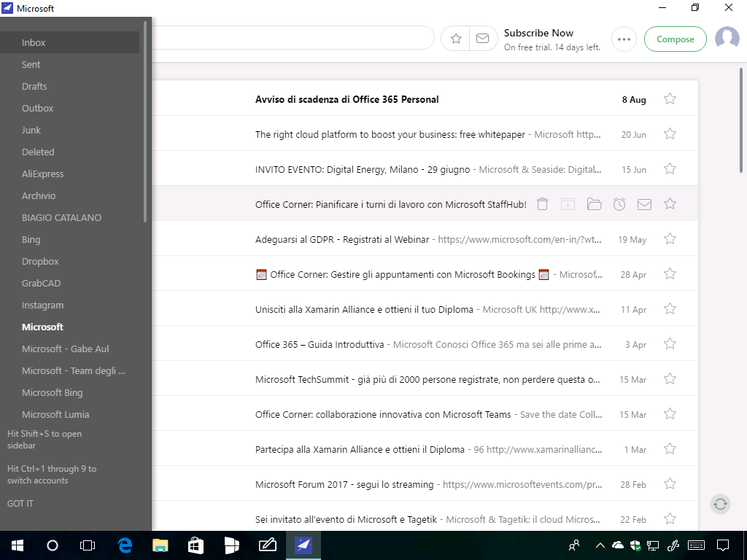Select the AliExpress folder
Image resolution: width=747 pixels, height=560 pixels.
[69, 174]
